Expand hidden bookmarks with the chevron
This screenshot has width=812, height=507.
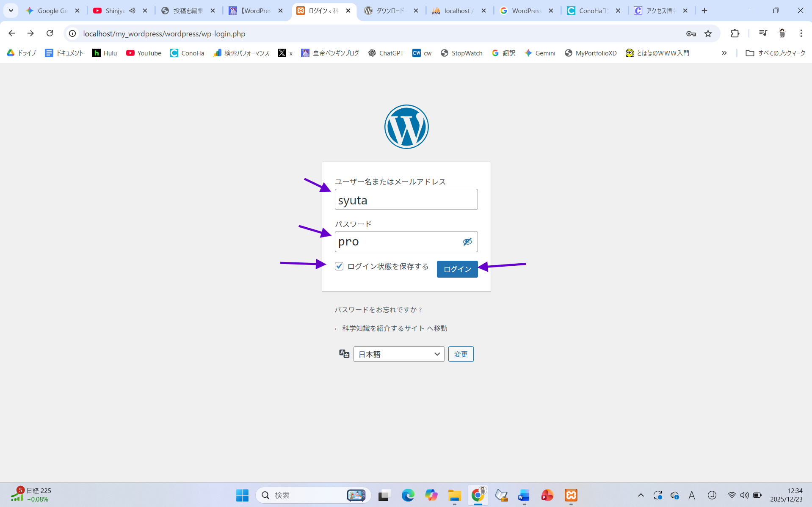point(724,53)
